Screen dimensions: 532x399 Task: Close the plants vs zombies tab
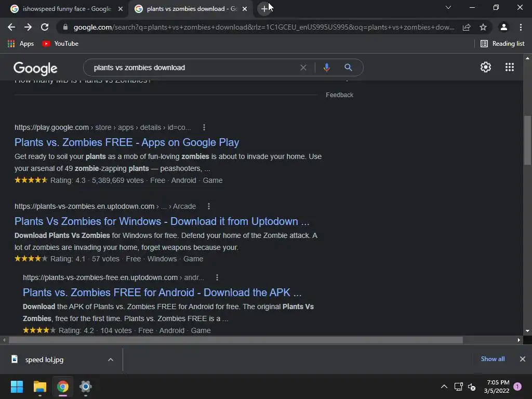coord(245,9)
